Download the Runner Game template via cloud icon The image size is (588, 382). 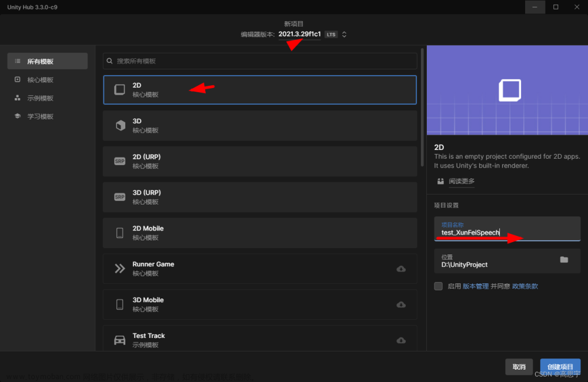coord(401,269)
